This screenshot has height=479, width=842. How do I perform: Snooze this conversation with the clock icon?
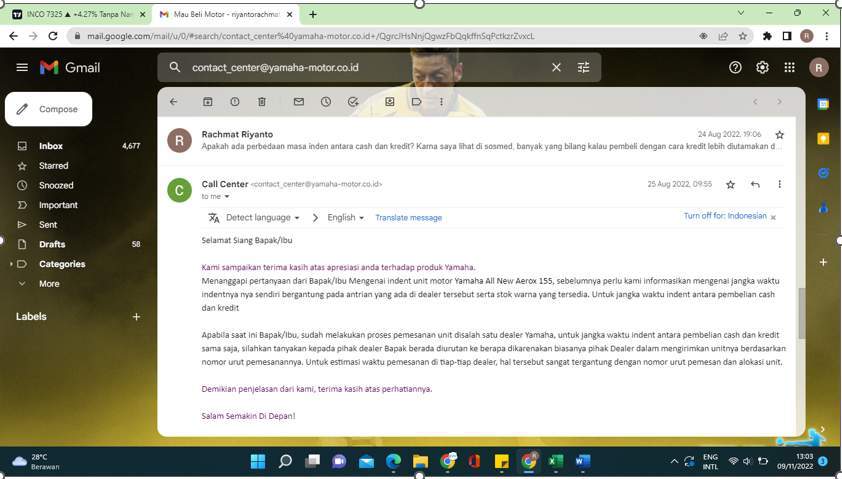tap(326, 101)
